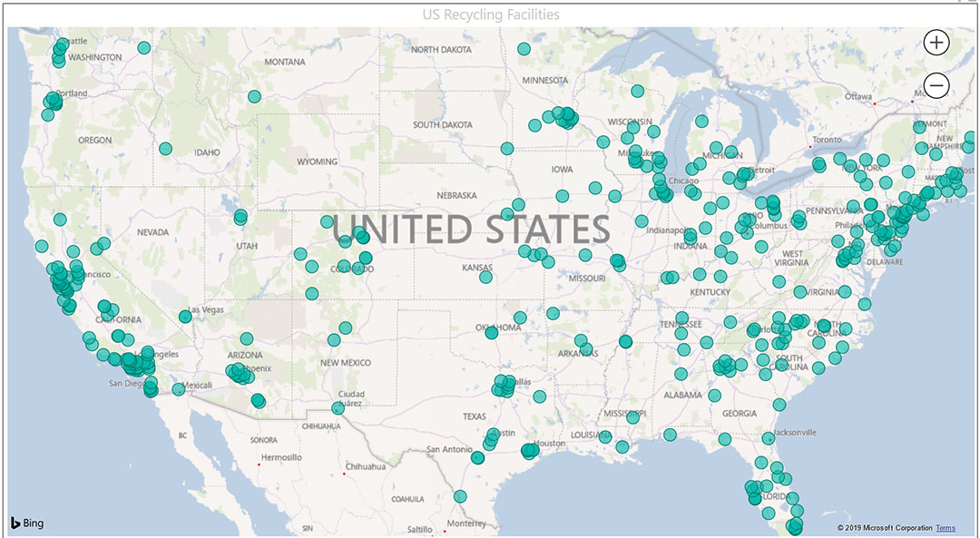
Task: Select the facility marker in Montana
Action: tap(254, 96)
